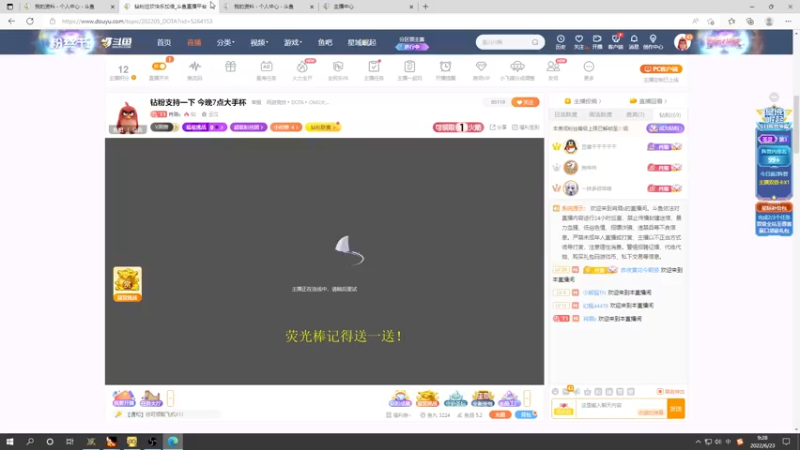This screenshot has height=450, width=800.
Task: Open the shield PK icon in toolbar
Action: (x=338, y=66)
